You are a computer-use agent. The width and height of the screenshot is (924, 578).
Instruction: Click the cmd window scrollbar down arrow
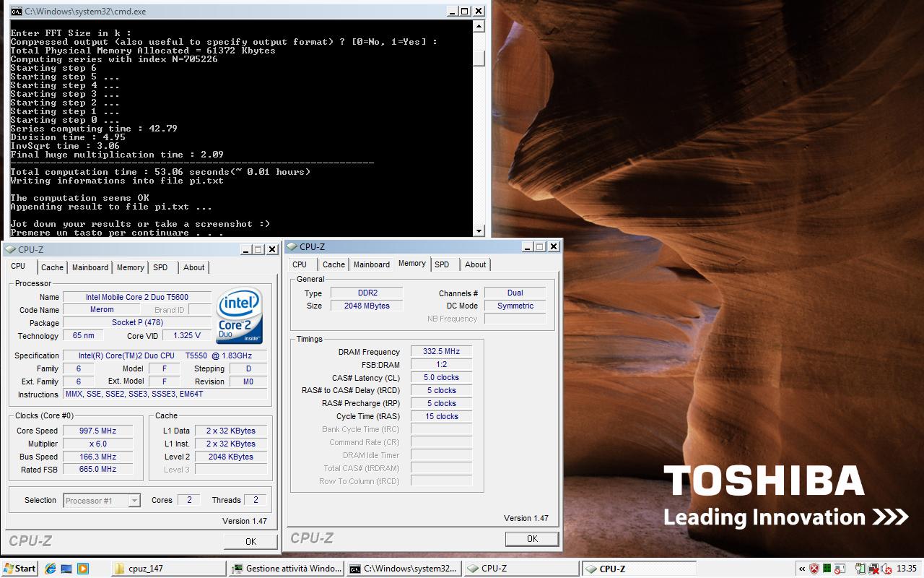pyautogui.click(x=479, y=230)
